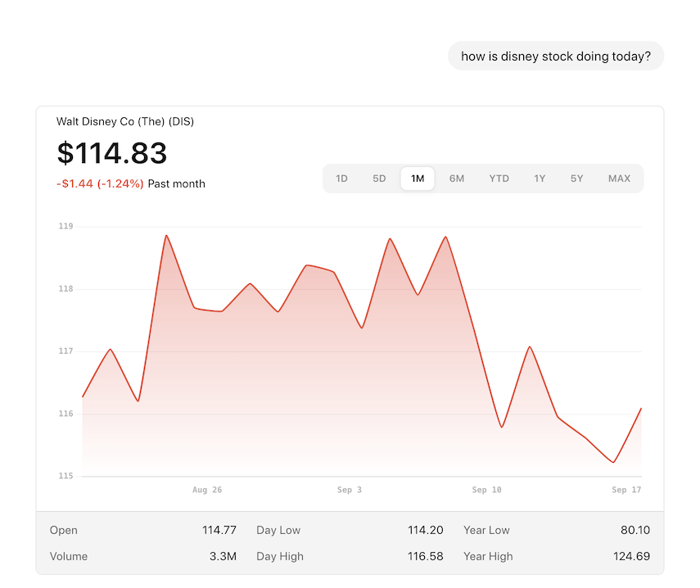Viewport: 700px width, 588px height.
Task: Show the YTD price chart
Action: (499, 179)
